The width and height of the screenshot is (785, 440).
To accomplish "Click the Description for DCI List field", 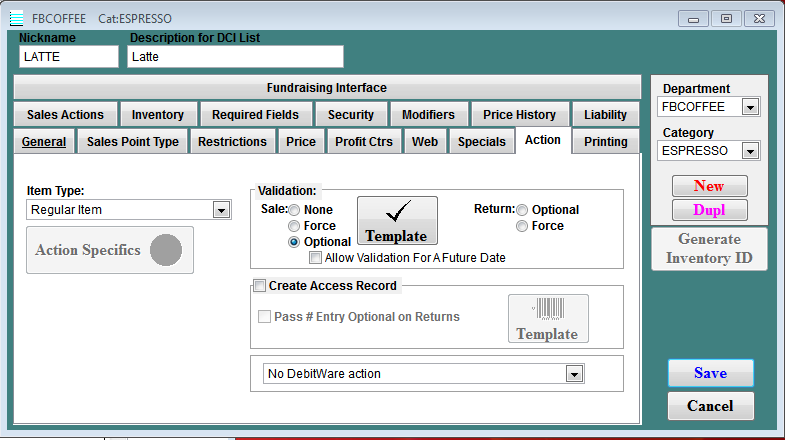I will [235, 57].
